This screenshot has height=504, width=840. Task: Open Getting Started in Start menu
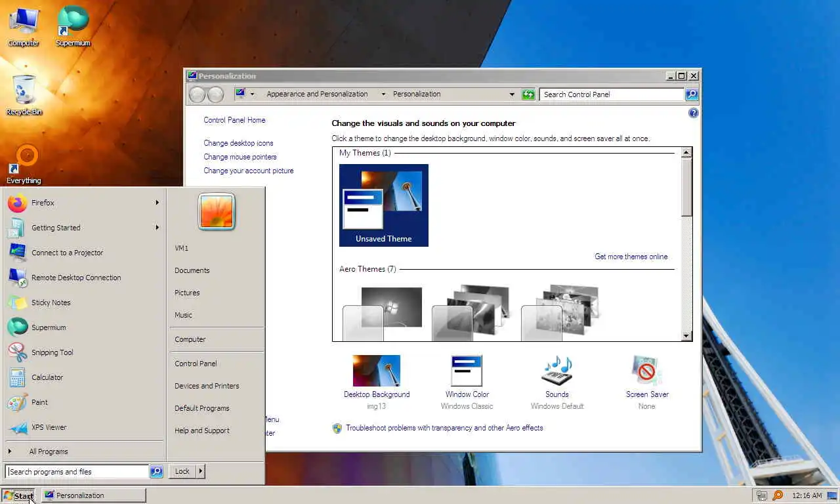(83, 228)
